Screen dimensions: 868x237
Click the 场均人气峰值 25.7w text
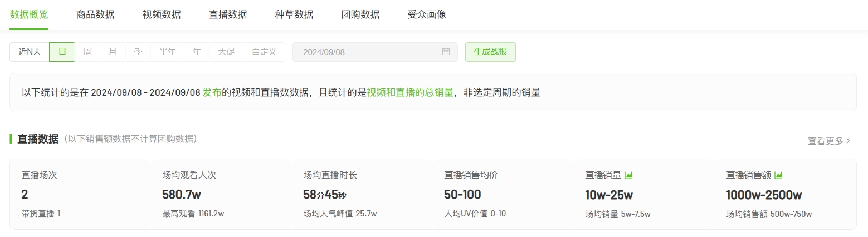340,214
